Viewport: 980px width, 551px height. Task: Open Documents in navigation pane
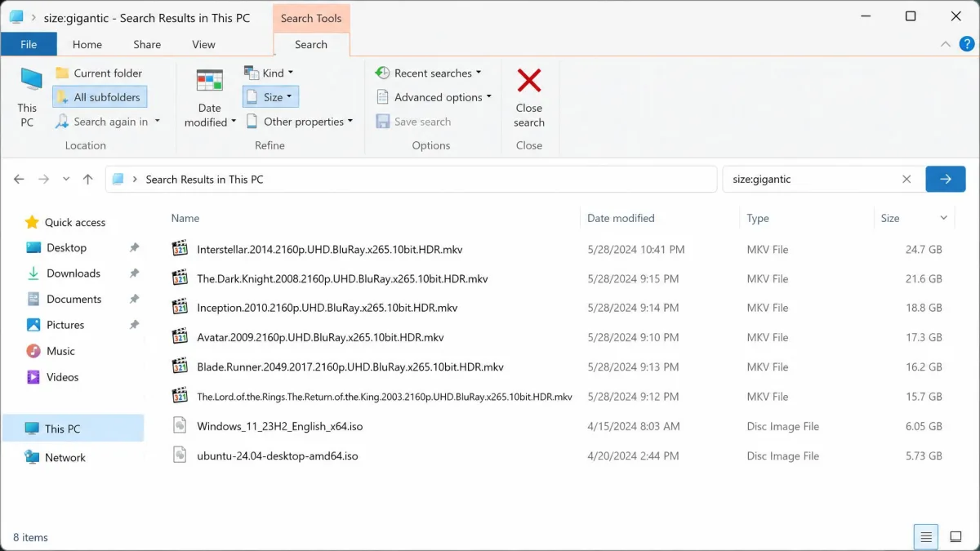pyautogui.click(x=64, y=299)
